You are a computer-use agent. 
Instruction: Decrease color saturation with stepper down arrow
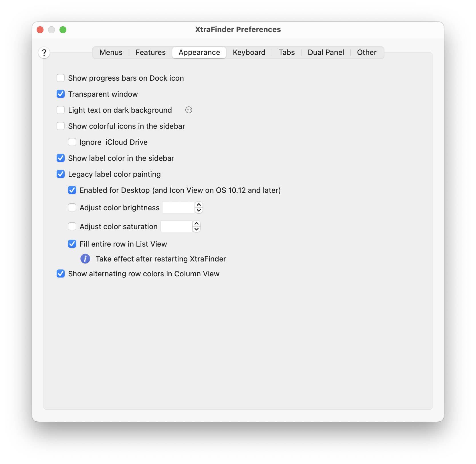[197, 229]
